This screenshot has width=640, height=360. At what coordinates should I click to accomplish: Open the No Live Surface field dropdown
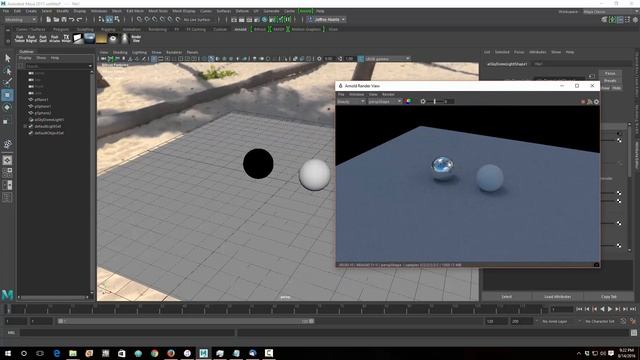[197, 19]
